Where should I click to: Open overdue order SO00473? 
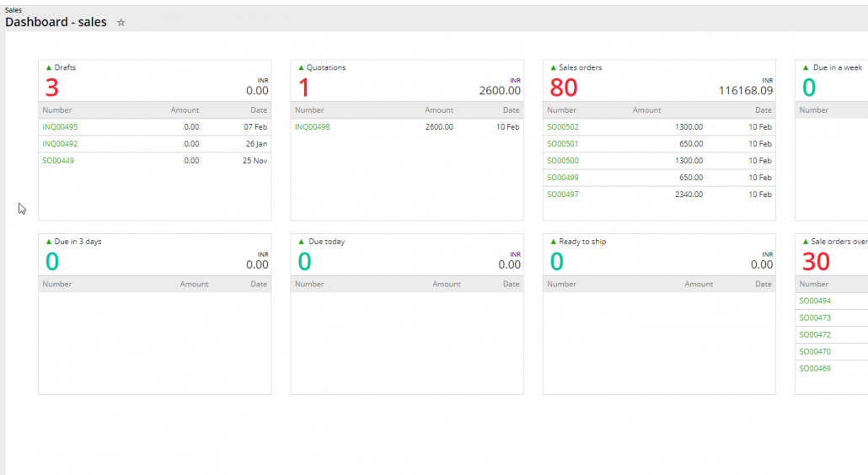[816, 318]
